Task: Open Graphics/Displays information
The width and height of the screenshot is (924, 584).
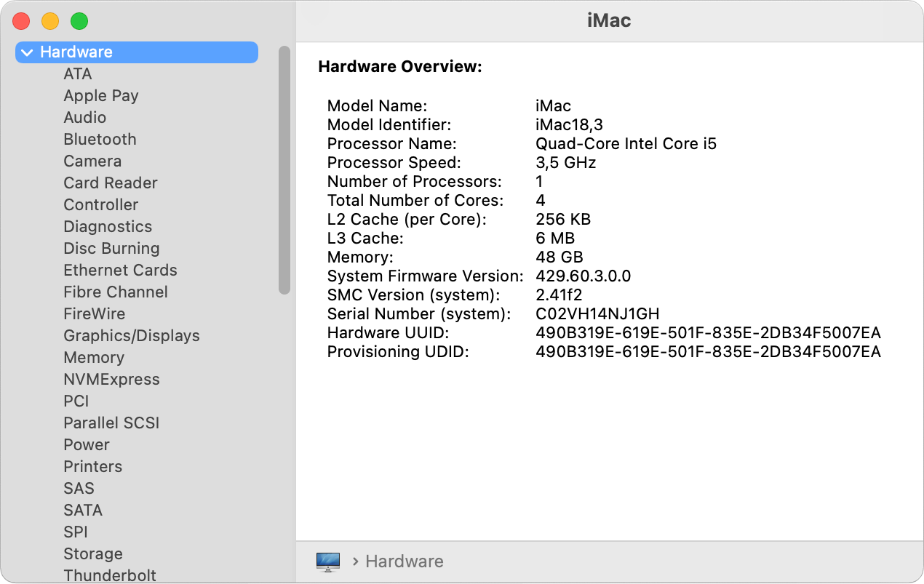Action: (132, 336)
